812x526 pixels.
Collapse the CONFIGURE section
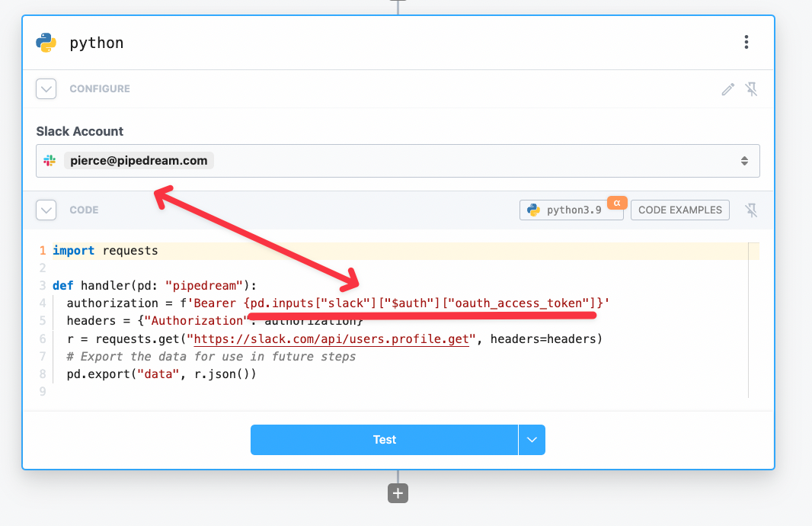(x=46, y=88)
